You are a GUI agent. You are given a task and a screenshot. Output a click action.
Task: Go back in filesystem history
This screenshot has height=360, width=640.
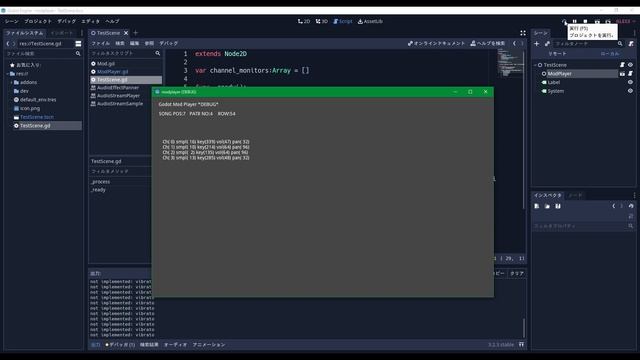click(8, 44)
